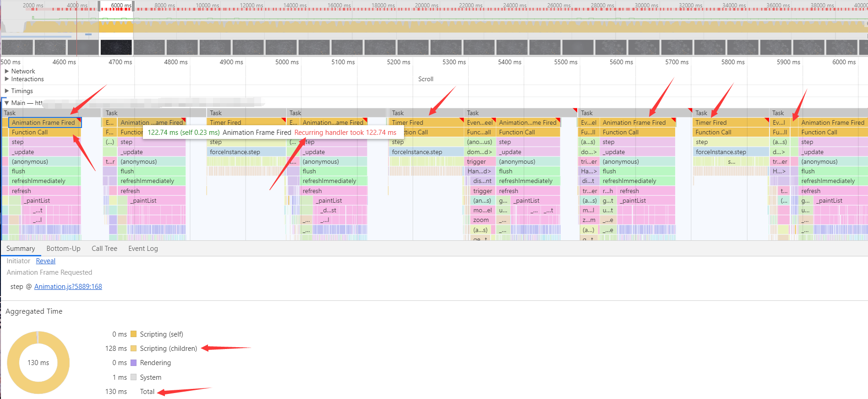Click the Aggregated Time heading
The height and width of the screenshot is (399, 868).
click(x=34, y=311)
